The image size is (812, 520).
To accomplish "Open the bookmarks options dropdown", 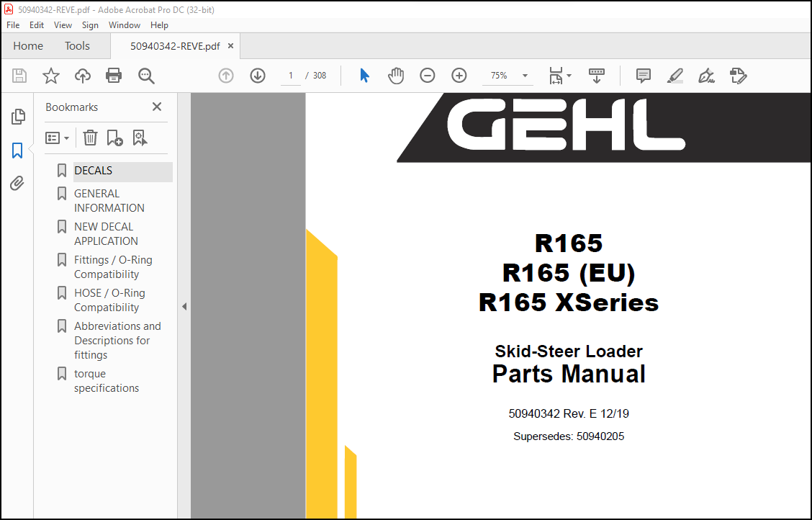I will 57,138.
